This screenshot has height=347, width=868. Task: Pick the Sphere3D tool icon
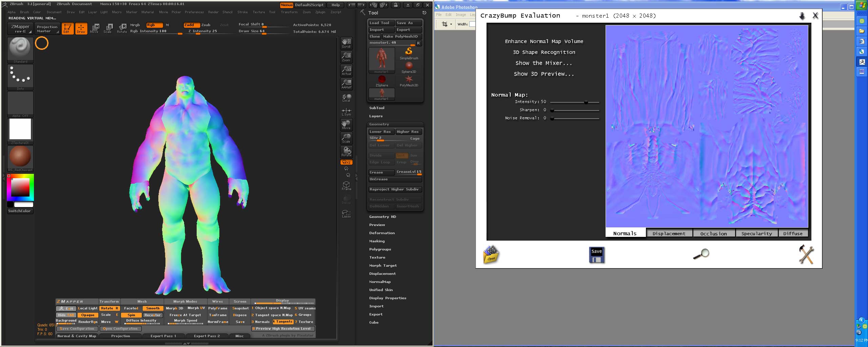click(x=409, y=67)
